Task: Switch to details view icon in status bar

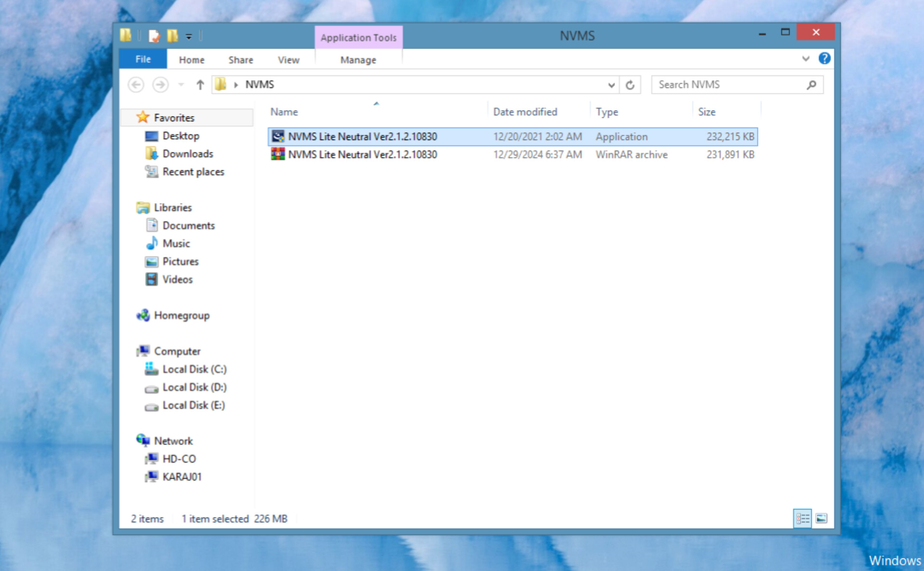Action: 802,519
